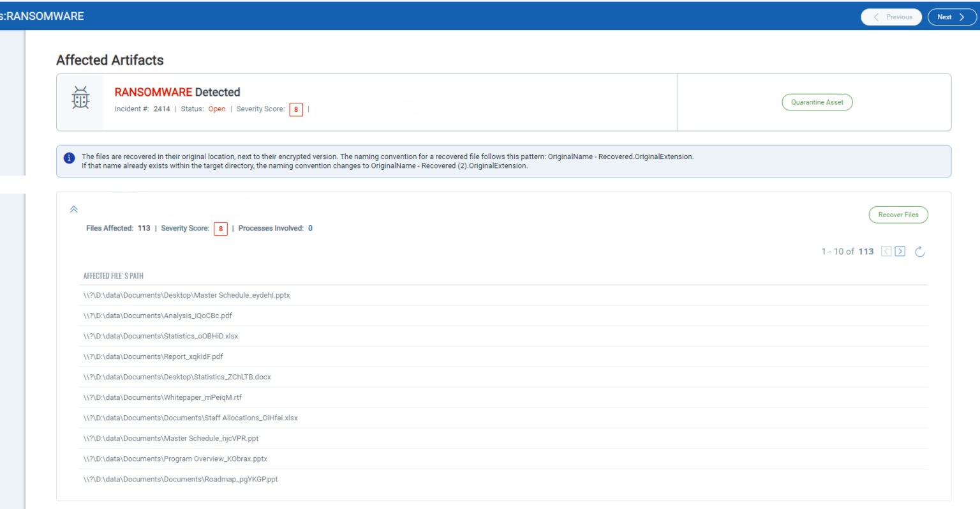Go to the next page of affected files
The image size is (980, 509).
click(900, 251)
